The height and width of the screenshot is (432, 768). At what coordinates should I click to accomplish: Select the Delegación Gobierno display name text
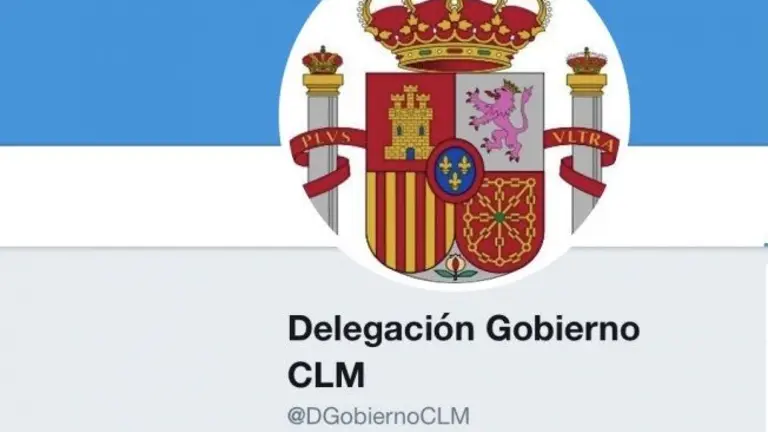[464, 328]
